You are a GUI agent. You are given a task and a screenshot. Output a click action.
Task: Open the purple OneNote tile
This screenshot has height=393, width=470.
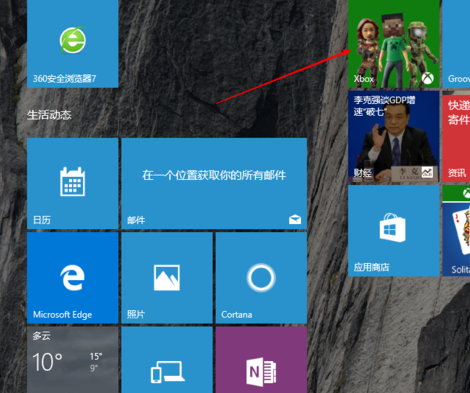tap(261, 360)
